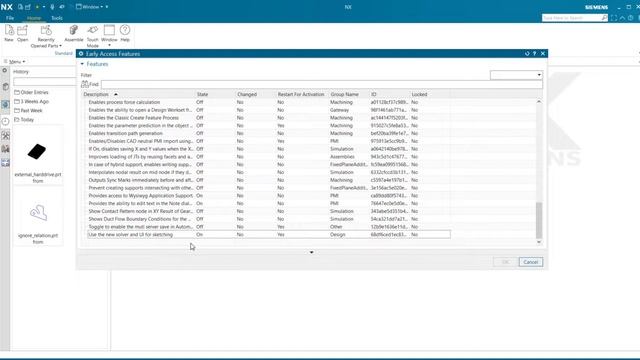Screen dimensions: 640x360
Task: Click the History clock icon in sidebar
Action: [5, 121]
